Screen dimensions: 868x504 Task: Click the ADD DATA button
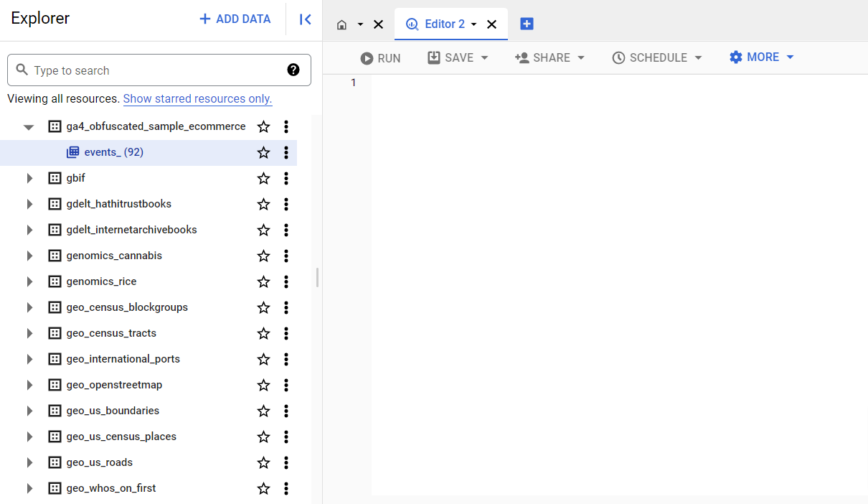(x=235, y=19)
